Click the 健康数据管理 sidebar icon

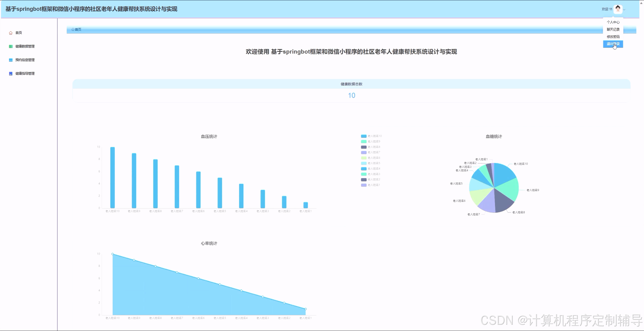(10, 46)
